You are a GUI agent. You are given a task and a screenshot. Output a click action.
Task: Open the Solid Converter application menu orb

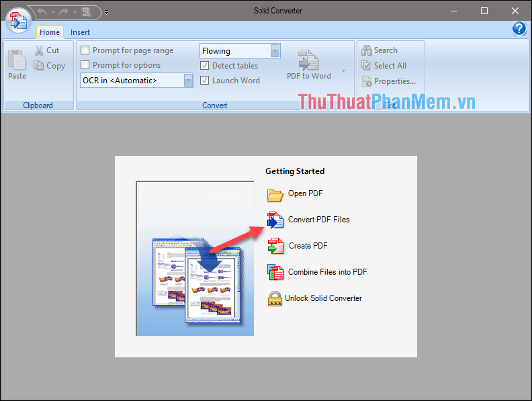(19, 20)
